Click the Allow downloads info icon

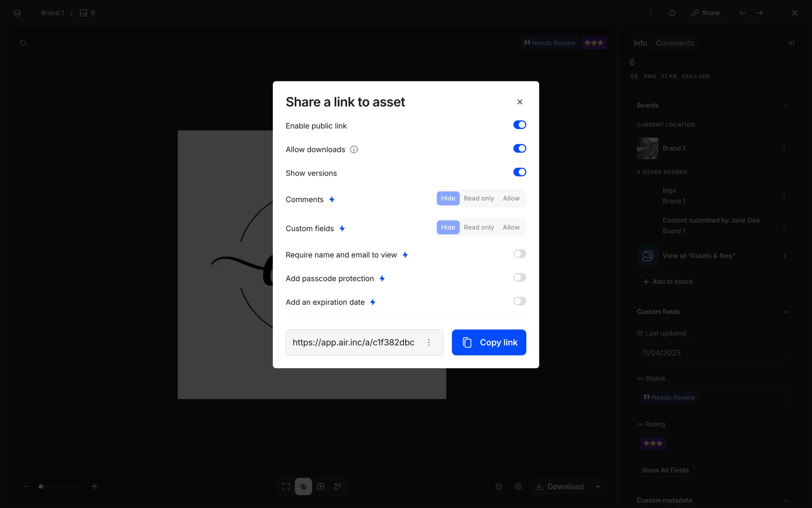point(354,149)
